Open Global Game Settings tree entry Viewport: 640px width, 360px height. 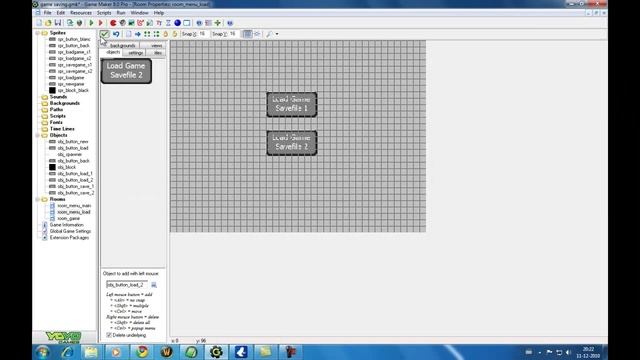point(70,231)
